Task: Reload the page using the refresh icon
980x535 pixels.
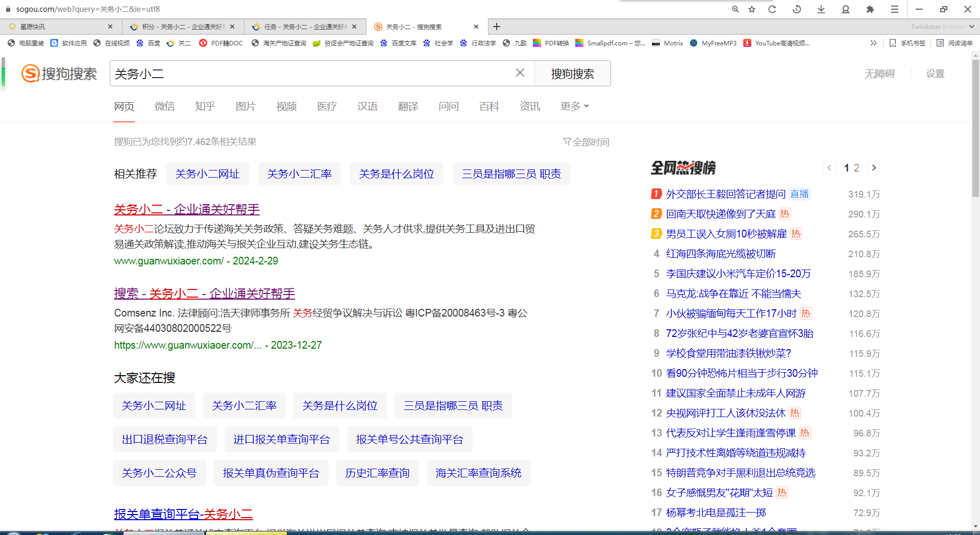Action: coord(772,9)
